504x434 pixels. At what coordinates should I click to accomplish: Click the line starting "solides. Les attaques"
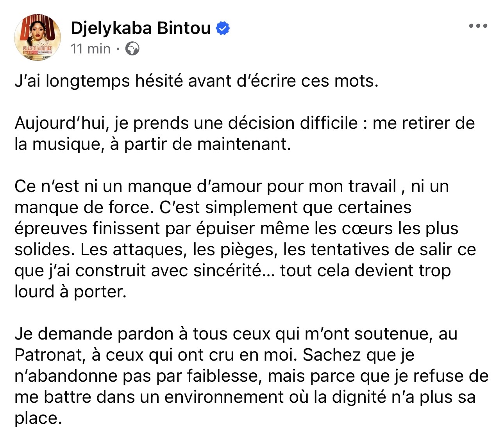245,249
